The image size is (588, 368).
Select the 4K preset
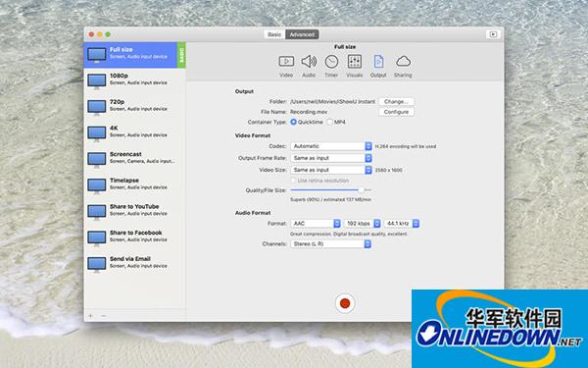134,132
